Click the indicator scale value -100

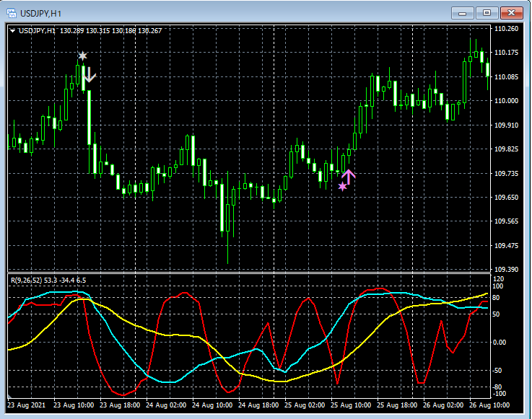point(499,394)
